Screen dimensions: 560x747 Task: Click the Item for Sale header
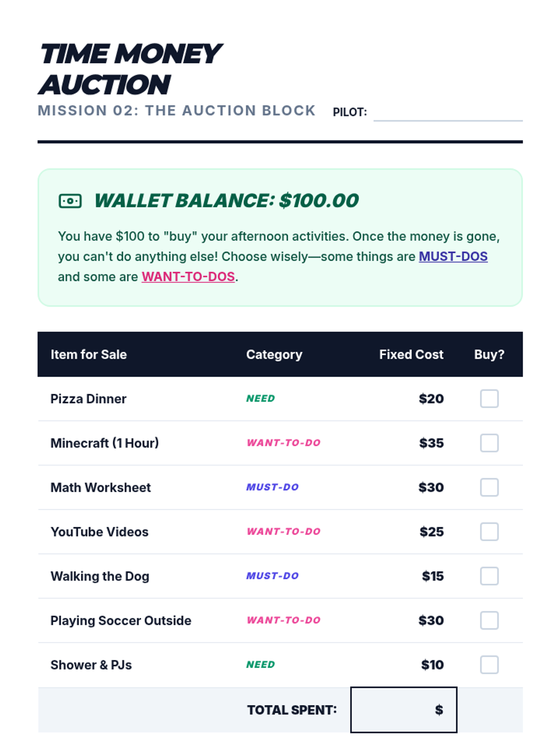(x=89, y=354)
